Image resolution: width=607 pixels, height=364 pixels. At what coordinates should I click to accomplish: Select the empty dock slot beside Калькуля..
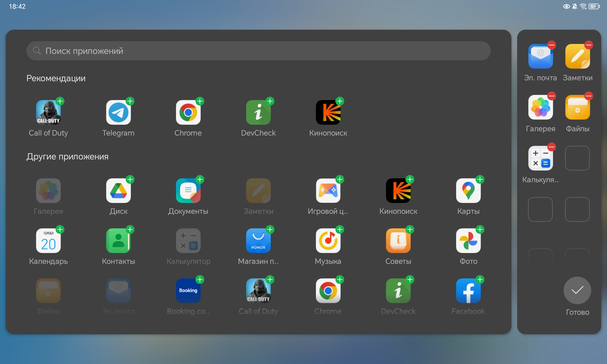(x=578, y=158)
